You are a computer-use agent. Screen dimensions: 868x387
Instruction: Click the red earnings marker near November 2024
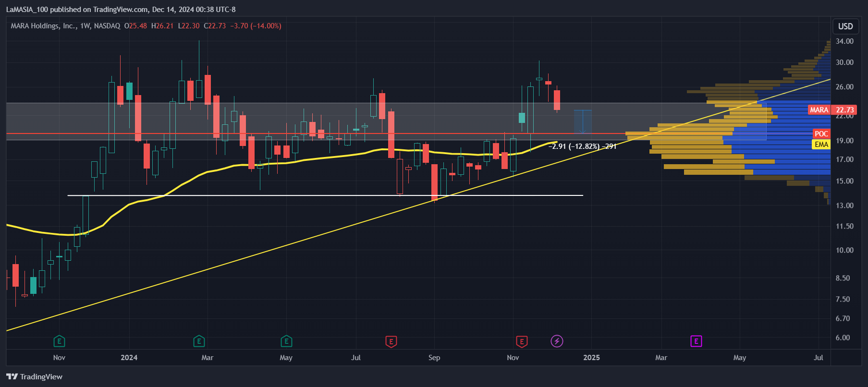522,341
